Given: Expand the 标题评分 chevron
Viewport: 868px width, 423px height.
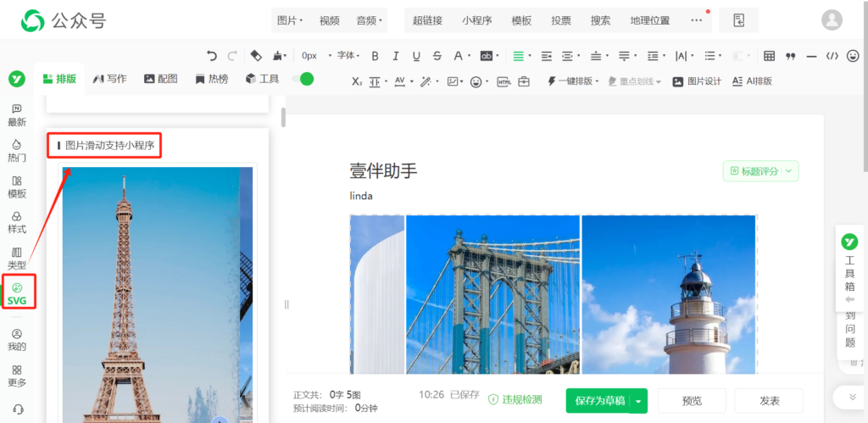Looking at the screenshot, I should pyautogui.click(x=789, y=171).
